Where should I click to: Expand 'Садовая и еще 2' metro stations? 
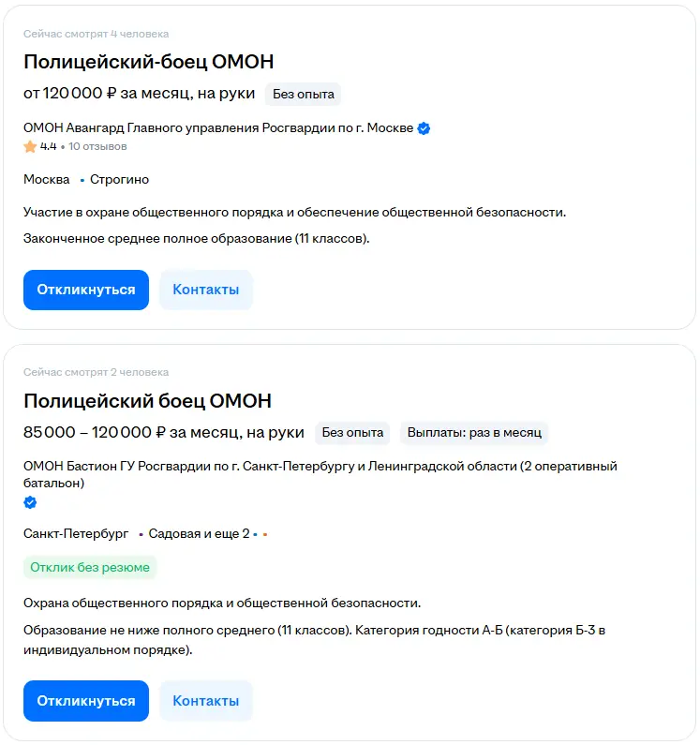[199, 534]
